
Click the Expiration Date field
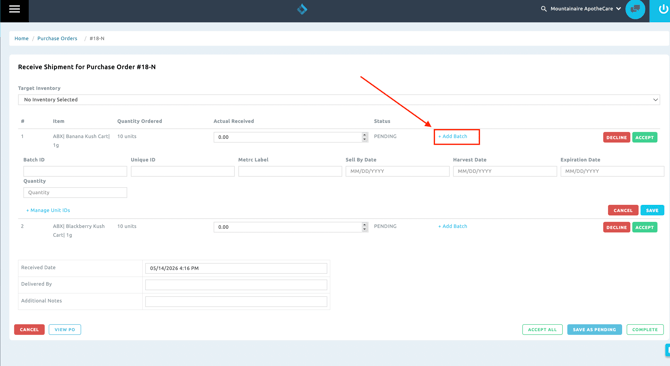[612, 171]
